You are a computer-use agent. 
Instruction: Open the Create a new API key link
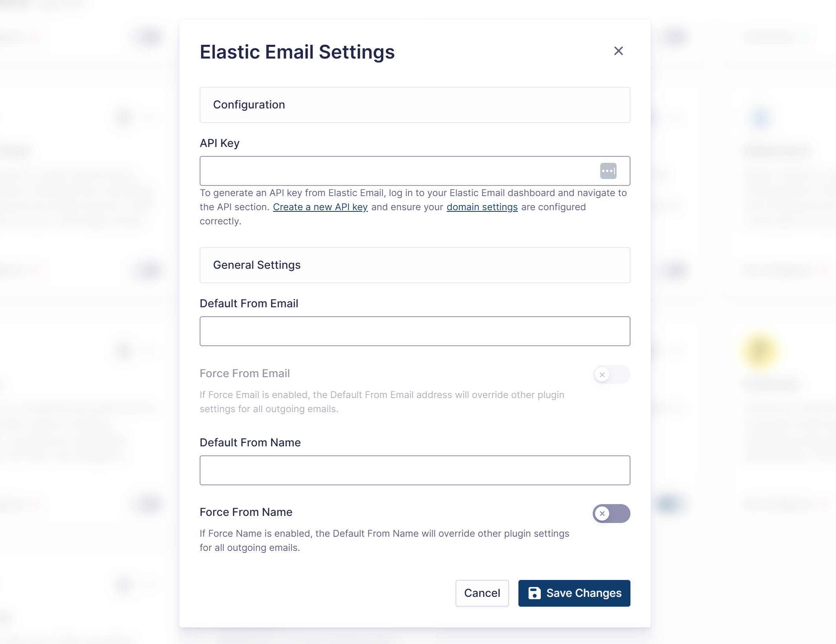tap(320, 207)
